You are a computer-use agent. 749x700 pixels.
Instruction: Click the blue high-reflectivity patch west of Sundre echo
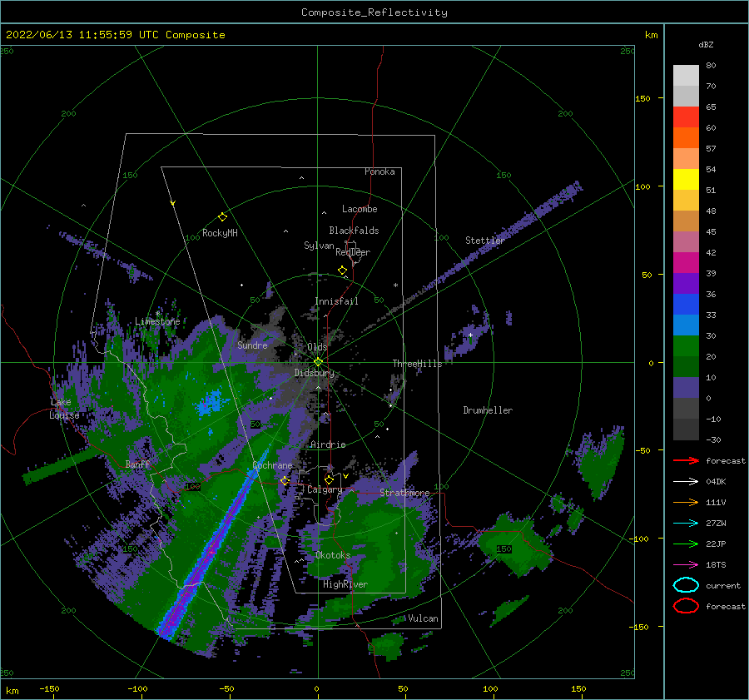(211, 402)
